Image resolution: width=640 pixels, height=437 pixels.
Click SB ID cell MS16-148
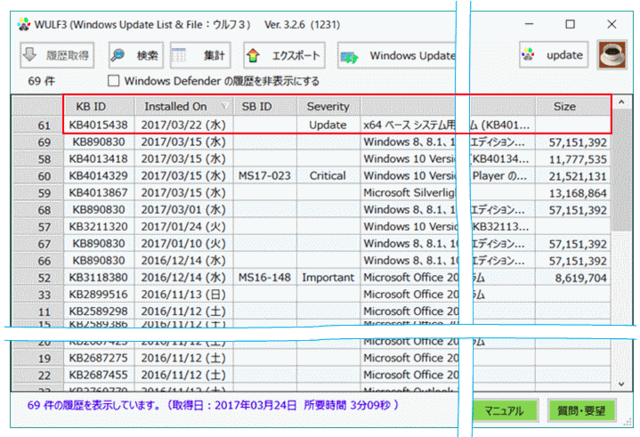265,277
